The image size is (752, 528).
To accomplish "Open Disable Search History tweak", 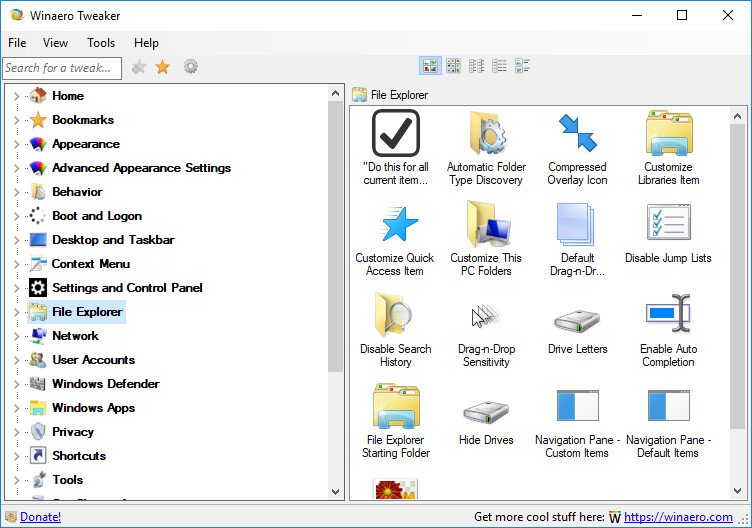I will point(396,330).
